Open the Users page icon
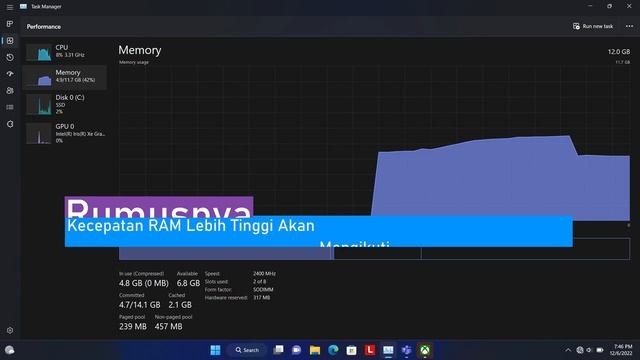Viewport: 640px width, 360px height. tap(10, 91)
